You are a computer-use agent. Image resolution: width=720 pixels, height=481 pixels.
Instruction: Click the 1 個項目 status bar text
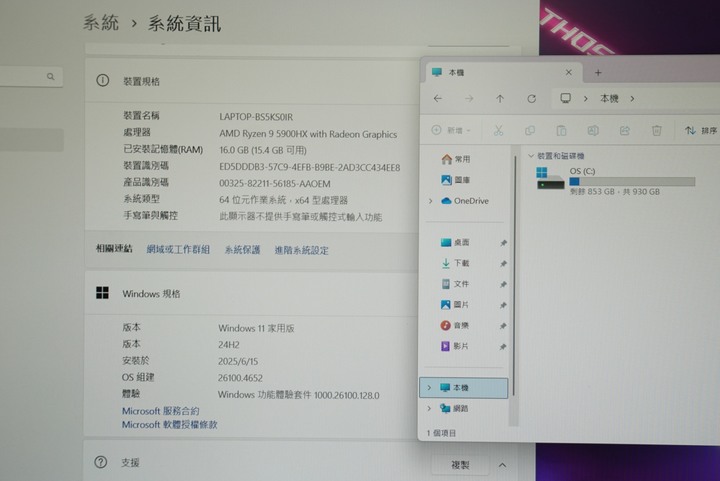pos(441,433)
